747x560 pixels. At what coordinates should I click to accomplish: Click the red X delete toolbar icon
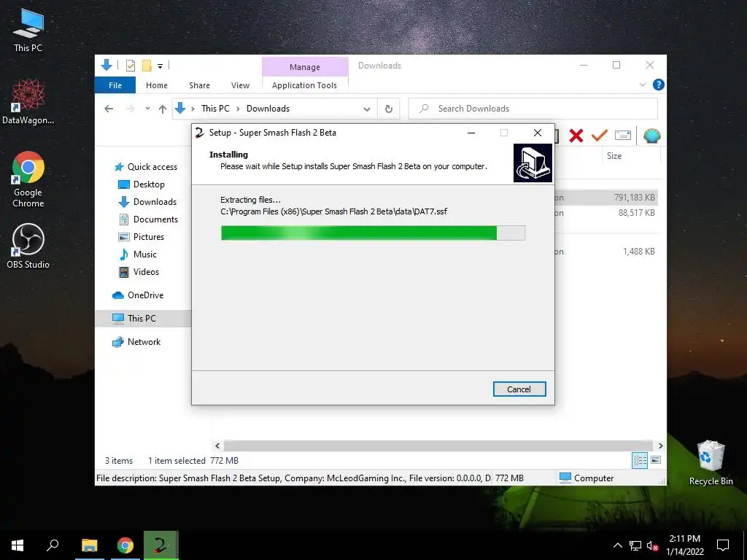click(x=576, y=136)
